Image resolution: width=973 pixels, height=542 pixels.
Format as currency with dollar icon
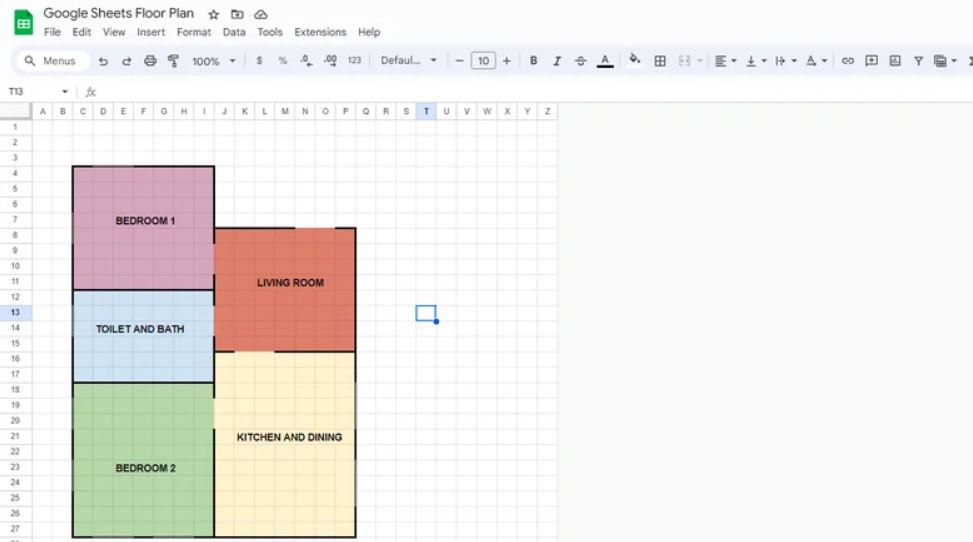(259, 61)
